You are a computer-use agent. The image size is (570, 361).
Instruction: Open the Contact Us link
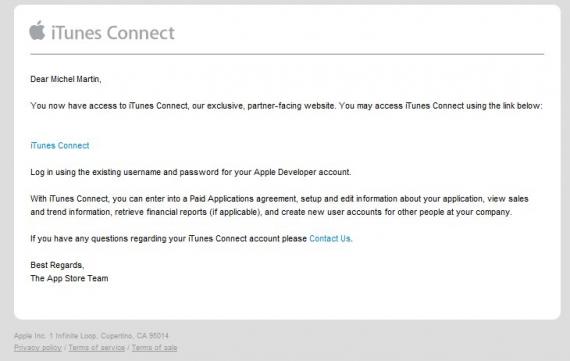coord(330,239)
